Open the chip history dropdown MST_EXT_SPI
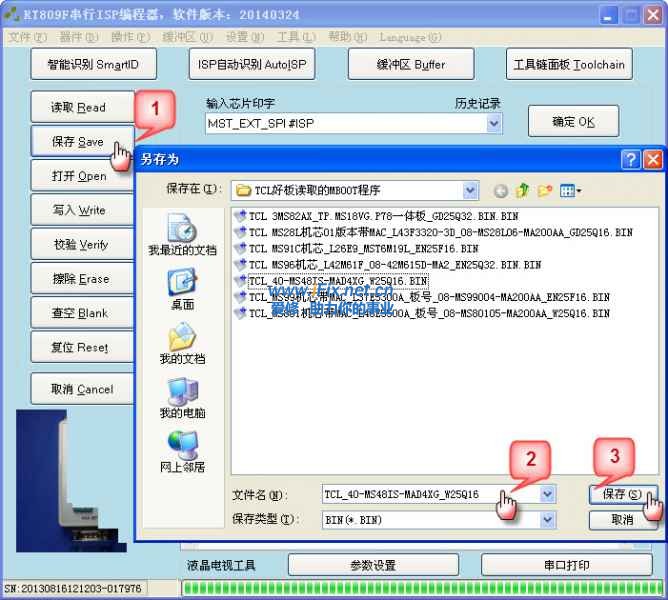This screenshot has height=600, width=668. [493, 123]
